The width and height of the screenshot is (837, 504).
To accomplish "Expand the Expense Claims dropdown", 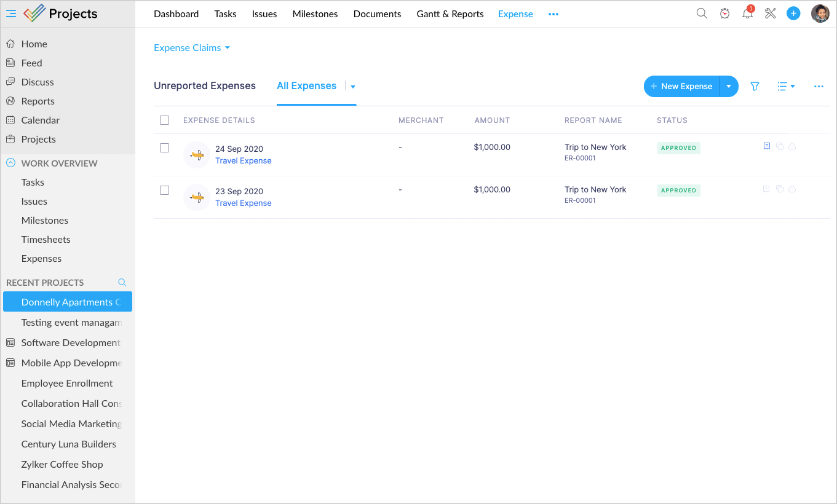I will point(191,48).
